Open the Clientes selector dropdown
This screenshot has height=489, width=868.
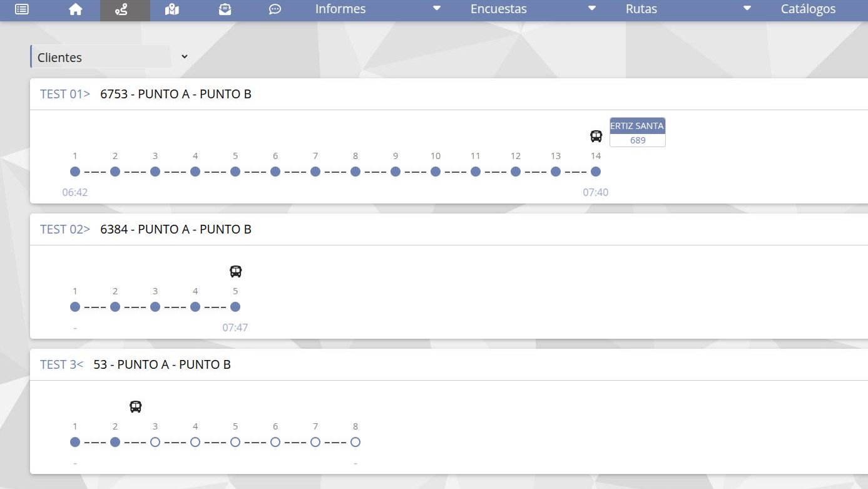coord(110,57)
